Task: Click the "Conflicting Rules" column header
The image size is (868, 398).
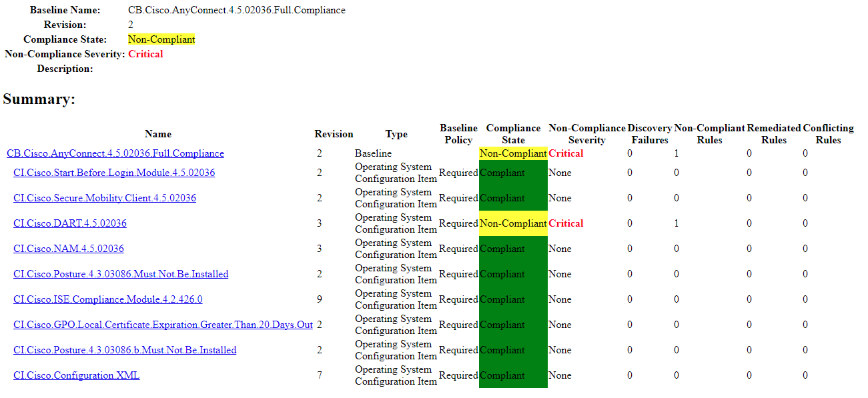Action: click(x=828, y=134)
